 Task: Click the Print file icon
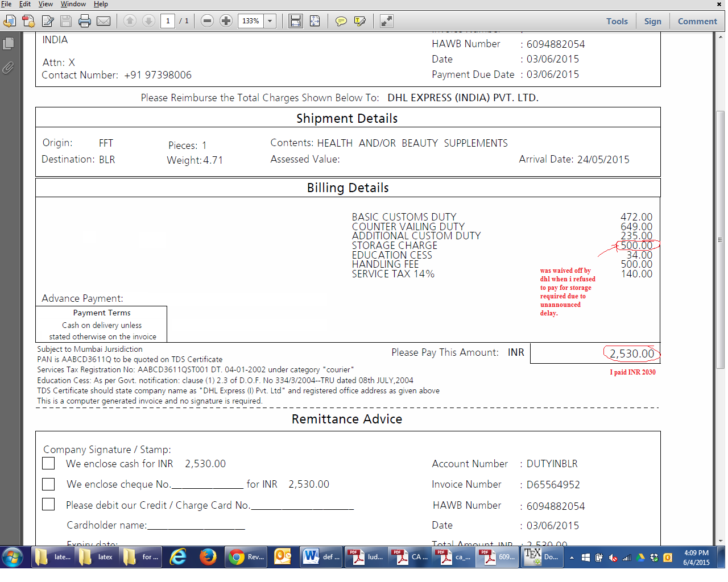pos(85,22)
